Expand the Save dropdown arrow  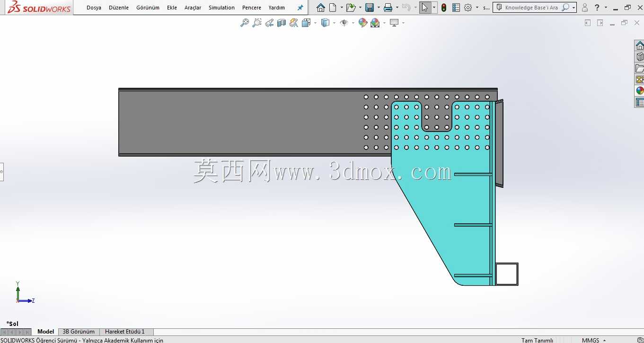coord(378,8)
